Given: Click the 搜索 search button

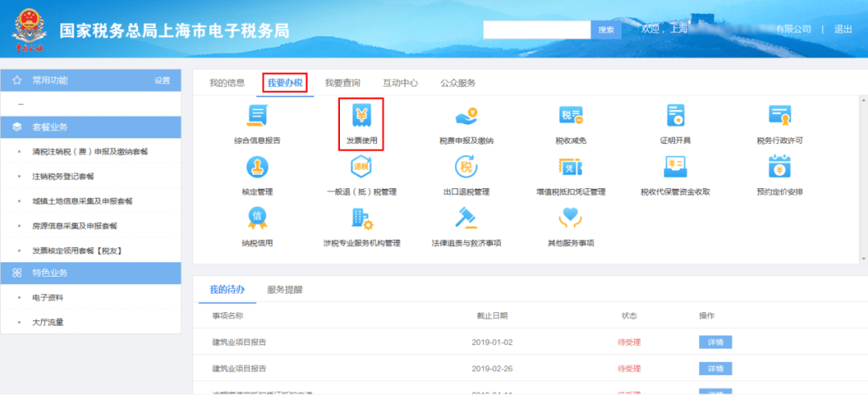Looking at the screenshot, I should coord(606,30).
